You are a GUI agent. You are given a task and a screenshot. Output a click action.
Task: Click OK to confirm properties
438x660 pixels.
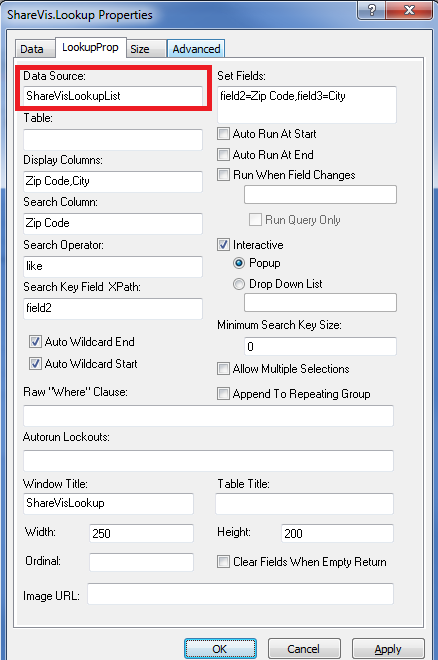point(220,649)
